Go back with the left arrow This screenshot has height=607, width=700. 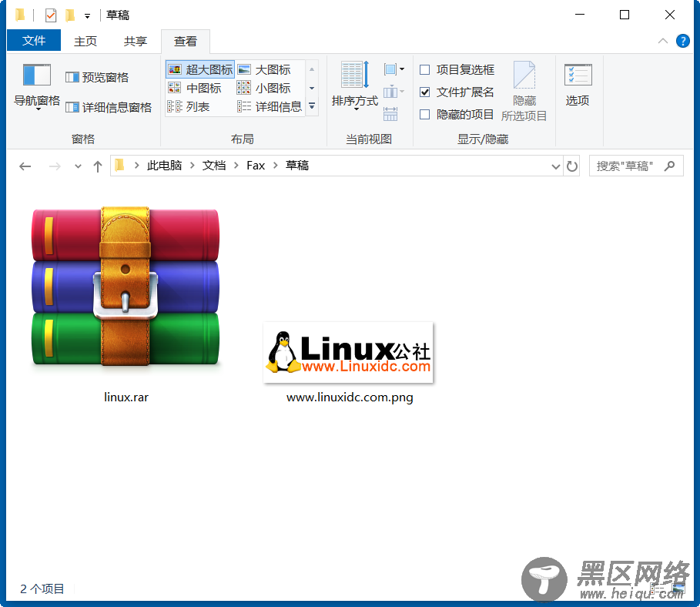25,166
